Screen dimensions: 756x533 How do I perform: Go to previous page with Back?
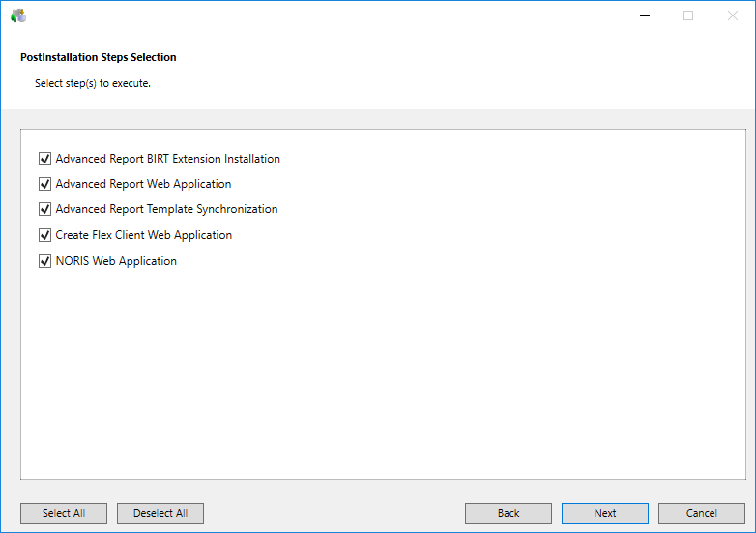pyautogui.click(x=509, y=513)
